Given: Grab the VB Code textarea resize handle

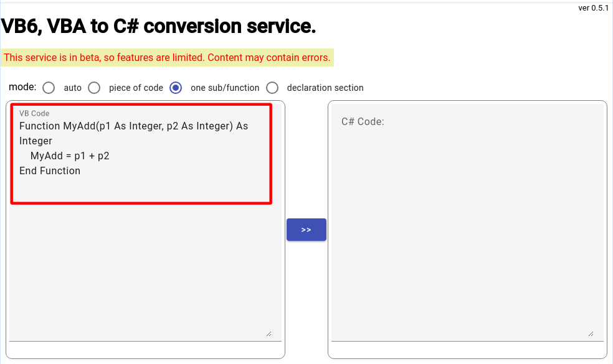Looking at the screenshot, I should [x=269, y=334].
